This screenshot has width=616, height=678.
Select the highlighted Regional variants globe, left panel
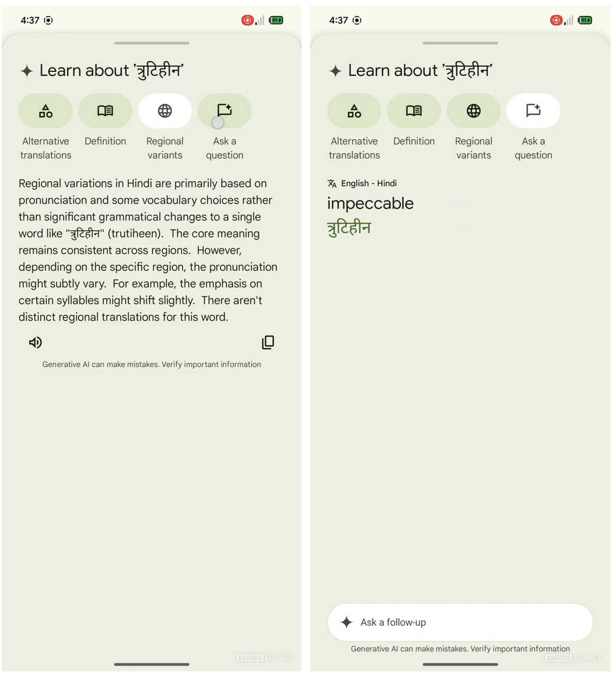165,111
